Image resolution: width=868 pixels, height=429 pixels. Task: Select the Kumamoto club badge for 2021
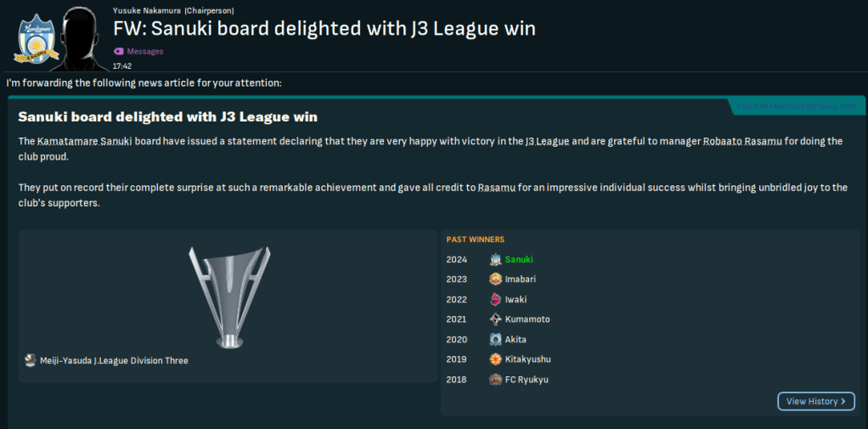(x=496, y=319)
